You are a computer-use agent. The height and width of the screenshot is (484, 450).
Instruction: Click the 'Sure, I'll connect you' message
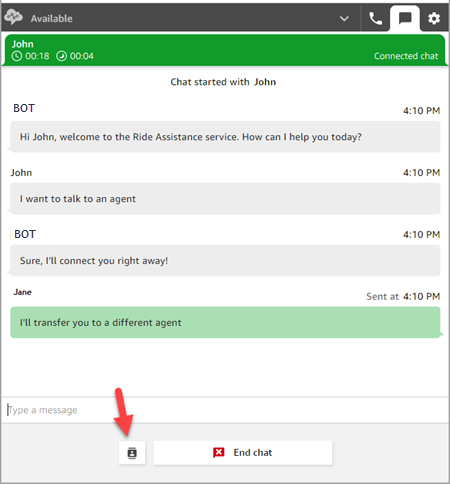225,261
